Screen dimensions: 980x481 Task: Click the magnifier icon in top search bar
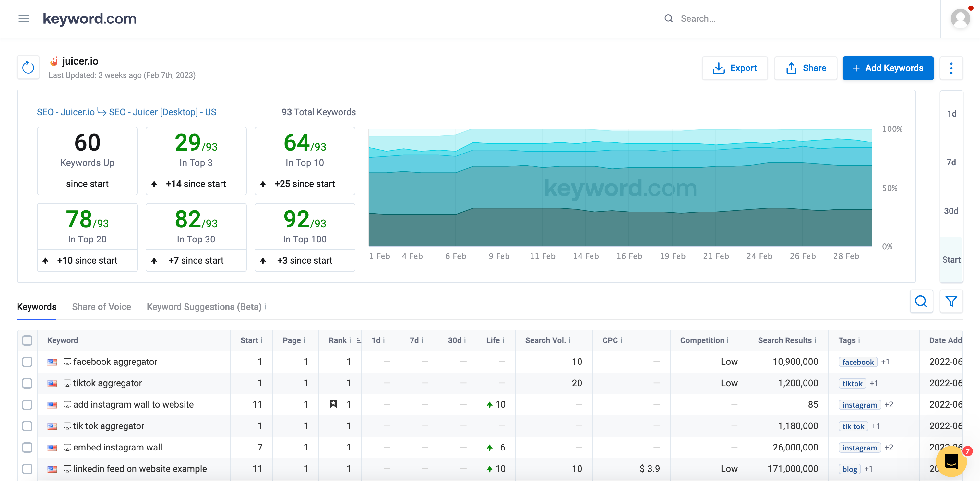[668, 18]
